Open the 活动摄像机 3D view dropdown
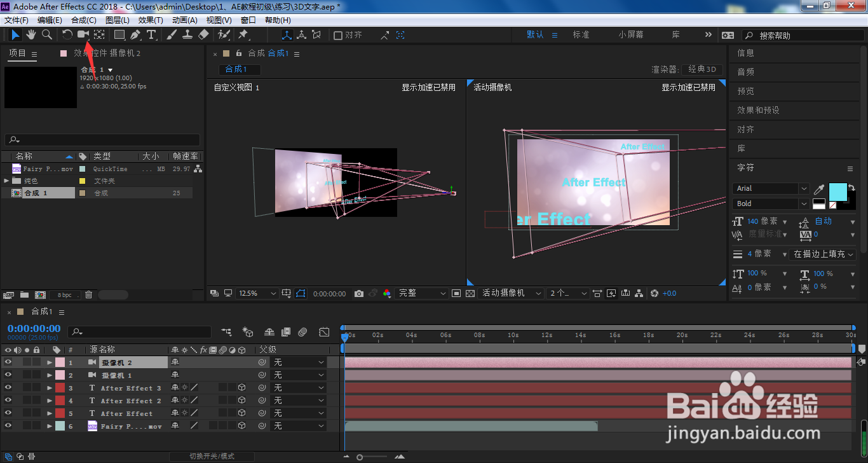 (512, 293)
